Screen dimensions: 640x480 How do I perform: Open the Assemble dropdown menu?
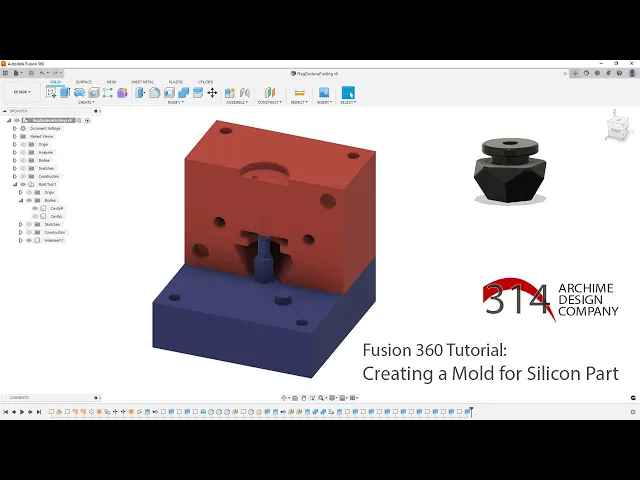coord(237,102)
